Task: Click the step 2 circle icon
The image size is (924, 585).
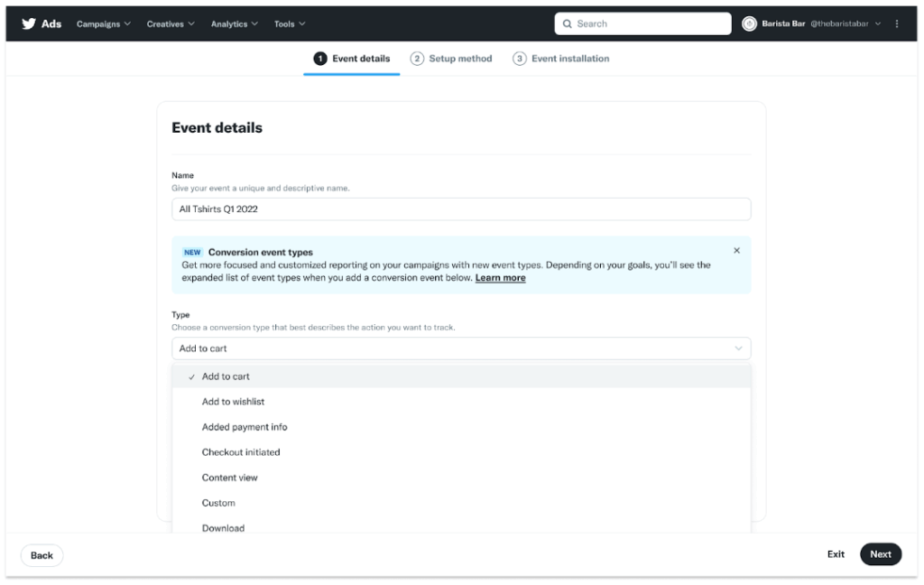Action: click(417, 59)
